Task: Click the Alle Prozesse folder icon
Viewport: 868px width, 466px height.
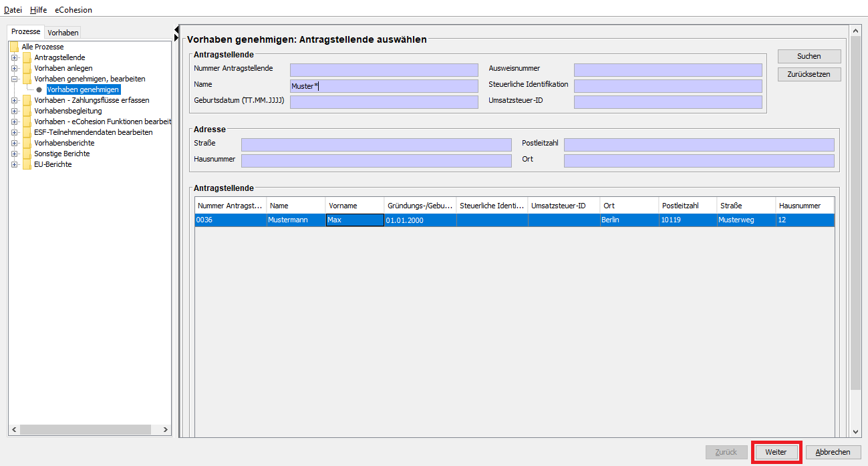Action: pos(14,47)
